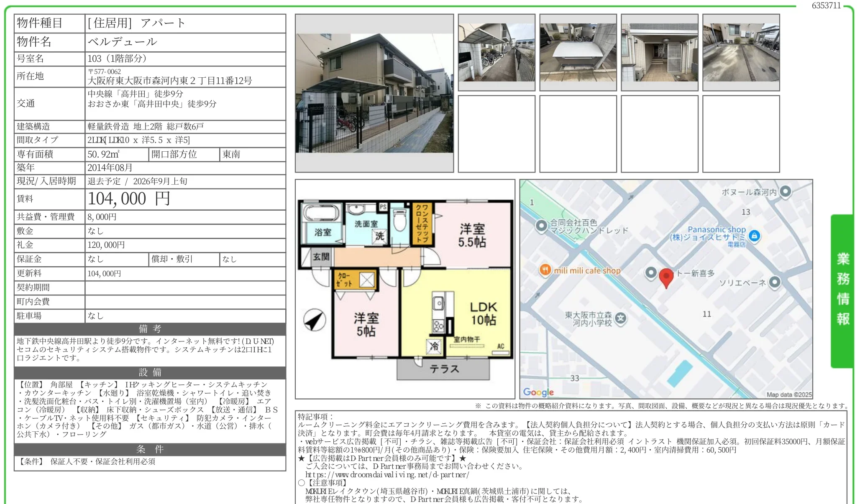Image resolution: width=860 pixels, height=504 pixels.
Task: Click the テラス area on floor plan
Action: (x=443, y=369)
